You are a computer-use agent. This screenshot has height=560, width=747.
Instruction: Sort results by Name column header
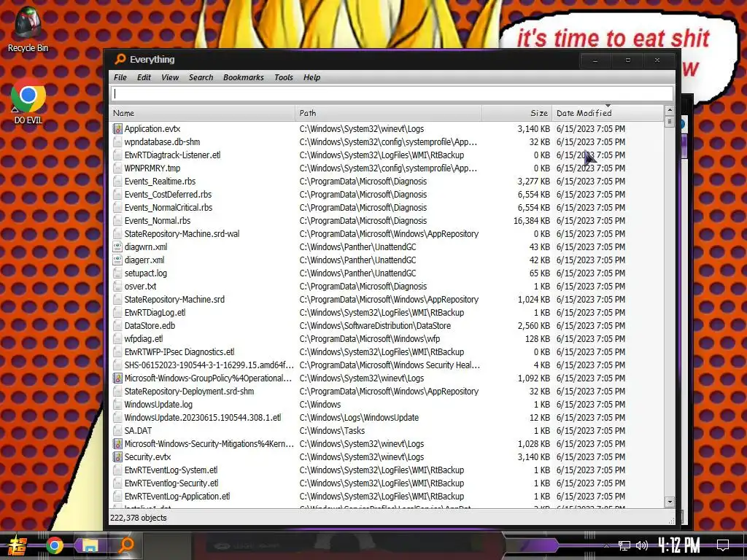point(203,113)
